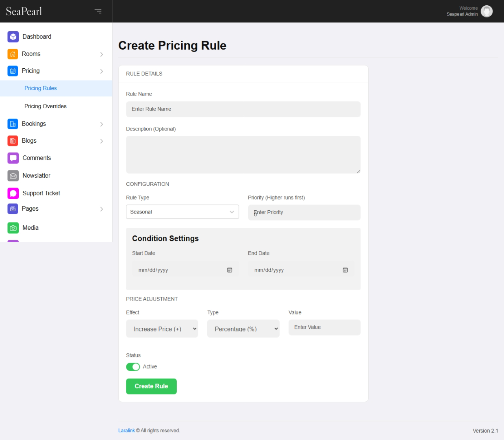Click the Newslatter envelope icon
The width and height of the screenshot is (504, 440).
tap(13, 176)
